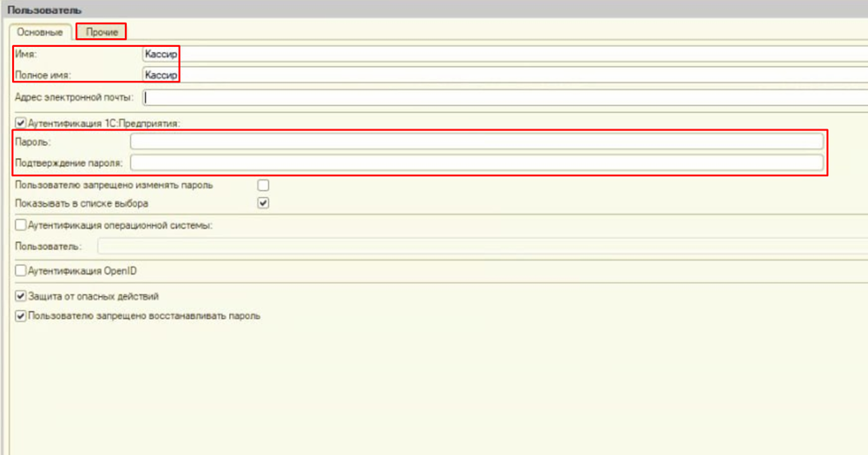This screenshot has width=868, height=455.
Task: Click the Имя: field label
Action: (26, 55)
